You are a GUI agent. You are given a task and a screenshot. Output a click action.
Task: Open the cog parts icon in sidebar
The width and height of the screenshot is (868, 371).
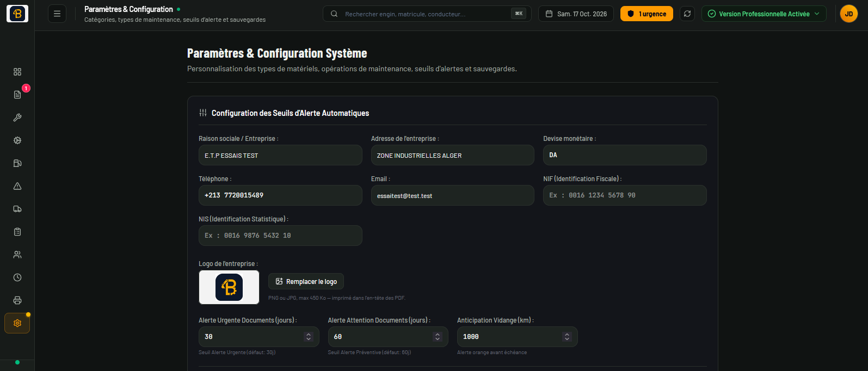point(17,140)
